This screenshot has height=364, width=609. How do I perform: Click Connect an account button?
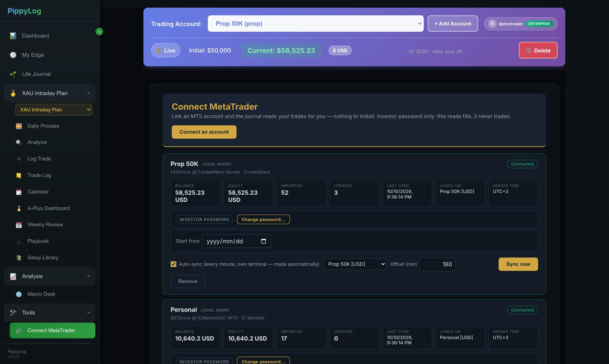pyautogui.click(x=204, y=132)
